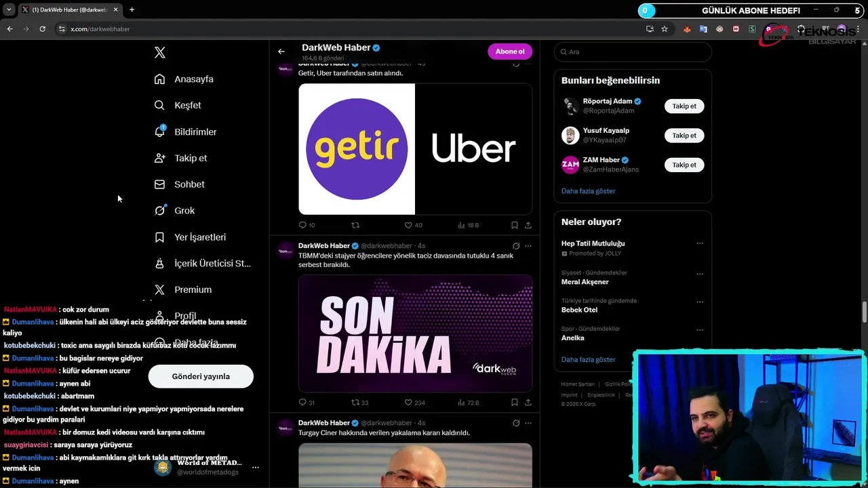Open more options for Anelka trend
The height and width of the screenshot is (488, 868).
(x=700, y=330)
